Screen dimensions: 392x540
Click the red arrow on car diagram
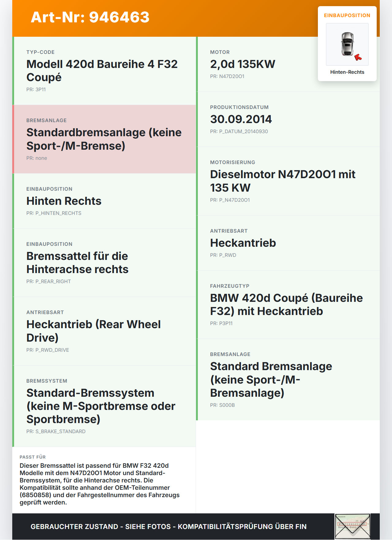click(358, 57)
